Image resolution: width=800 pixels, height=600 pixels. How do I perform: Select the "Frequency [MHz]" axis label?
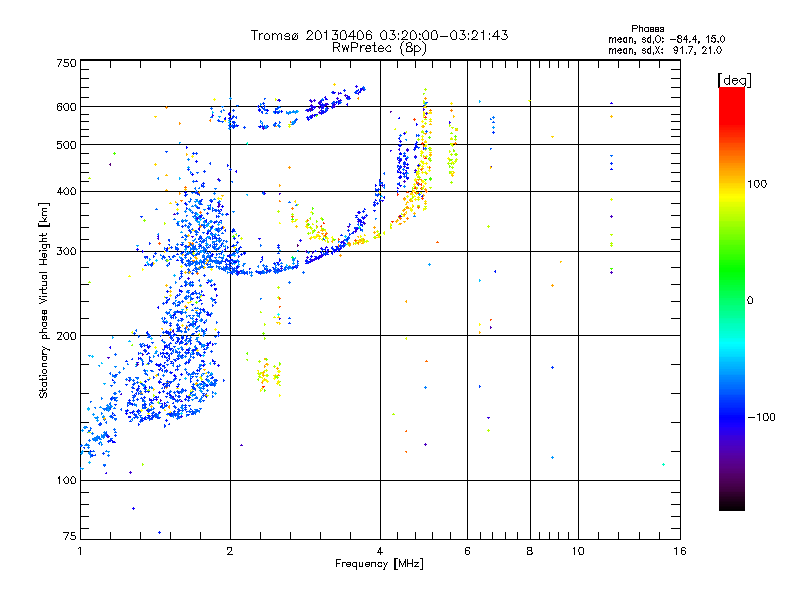coord(379,564)
